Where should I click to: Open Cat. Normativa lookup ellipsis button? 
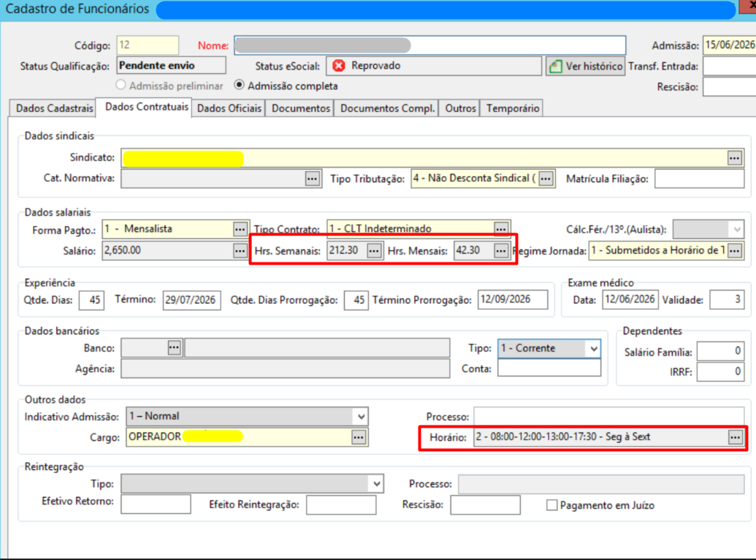tap(312, 178)
